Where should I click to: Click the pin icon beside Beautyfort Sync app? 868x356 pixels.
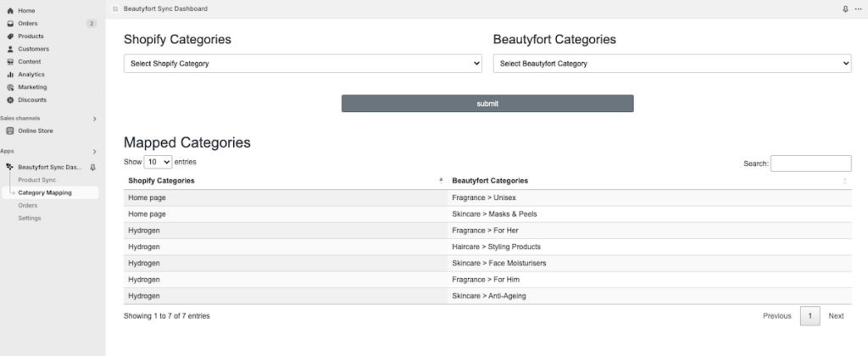pos(92,167)
